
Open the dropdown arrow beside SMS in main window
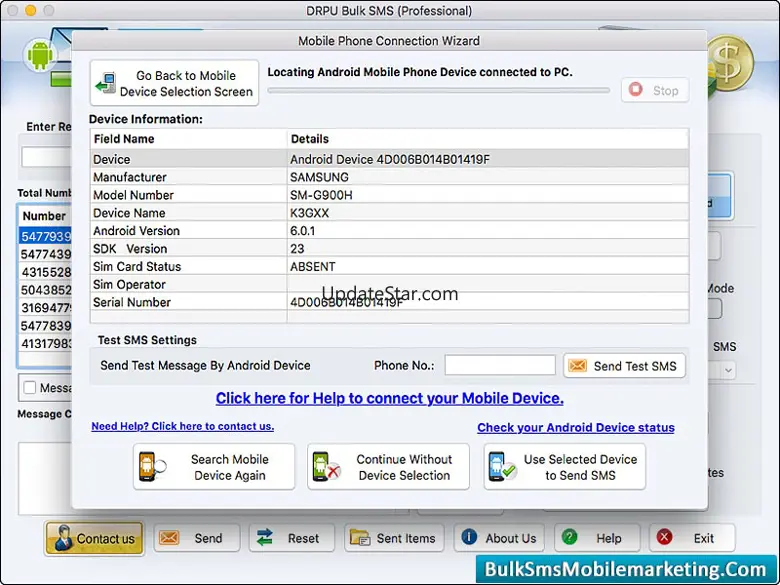click(x=728, y=370)
